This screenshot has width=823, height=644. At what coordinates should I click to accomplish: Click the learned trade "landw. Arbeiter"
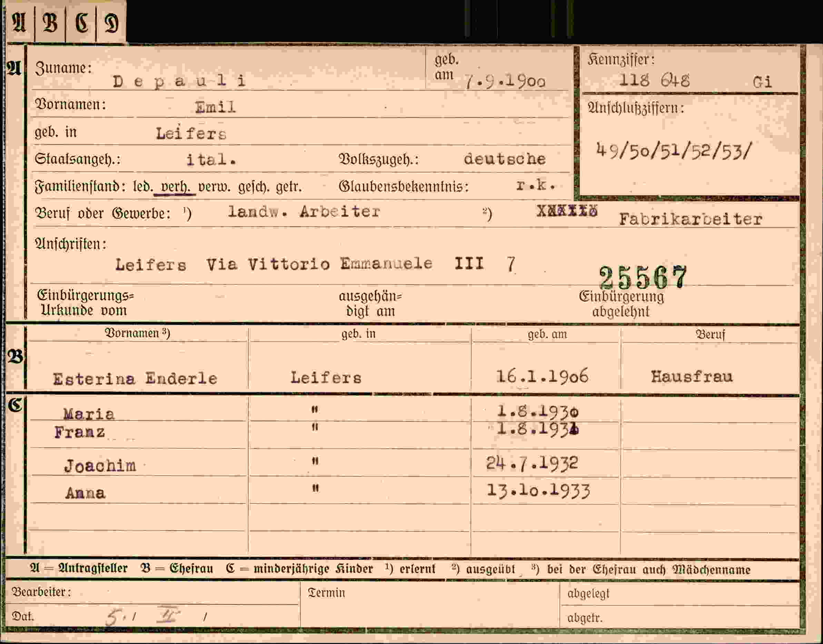[304, 212]
